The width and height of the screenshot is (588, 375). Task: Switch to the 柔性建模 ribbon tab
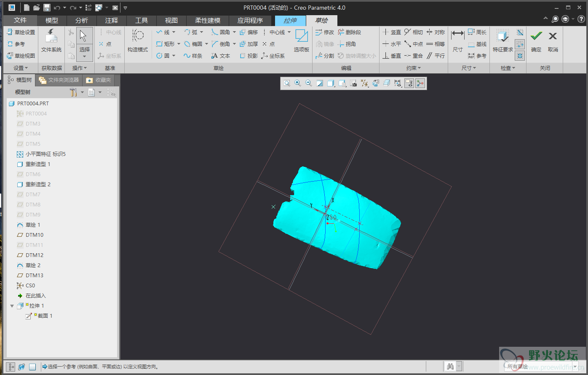(x=208, y=20)
